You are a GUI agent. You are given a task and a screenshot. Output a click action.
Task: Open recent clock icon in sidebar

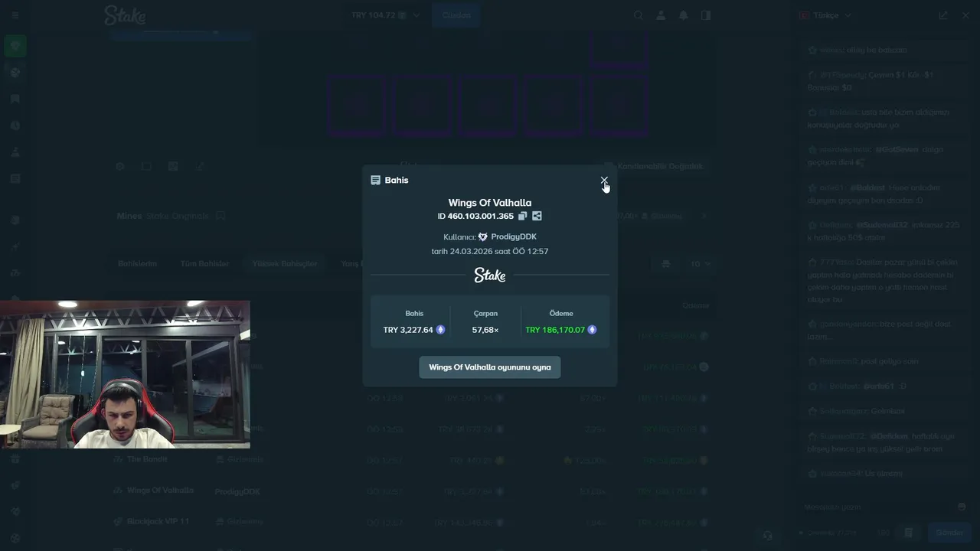click(15, 126)
